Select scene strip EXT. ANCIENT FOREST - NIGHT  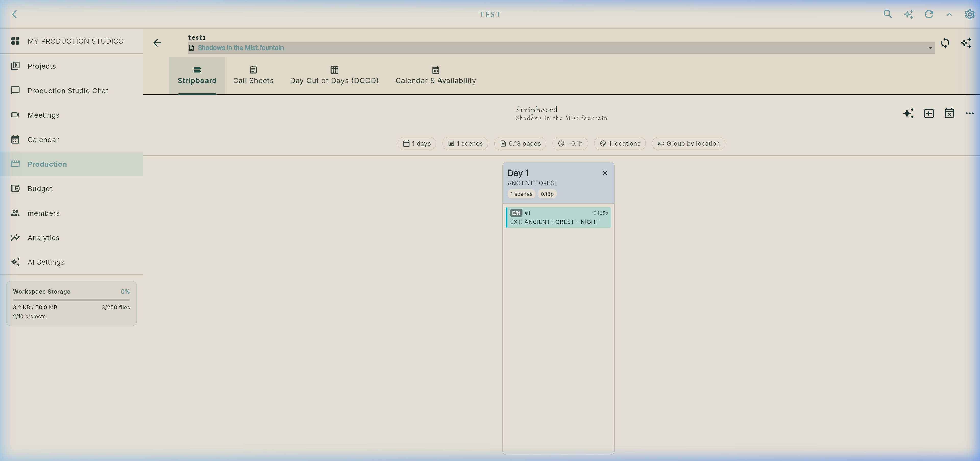pyautogui.click(x=558, y=217)
